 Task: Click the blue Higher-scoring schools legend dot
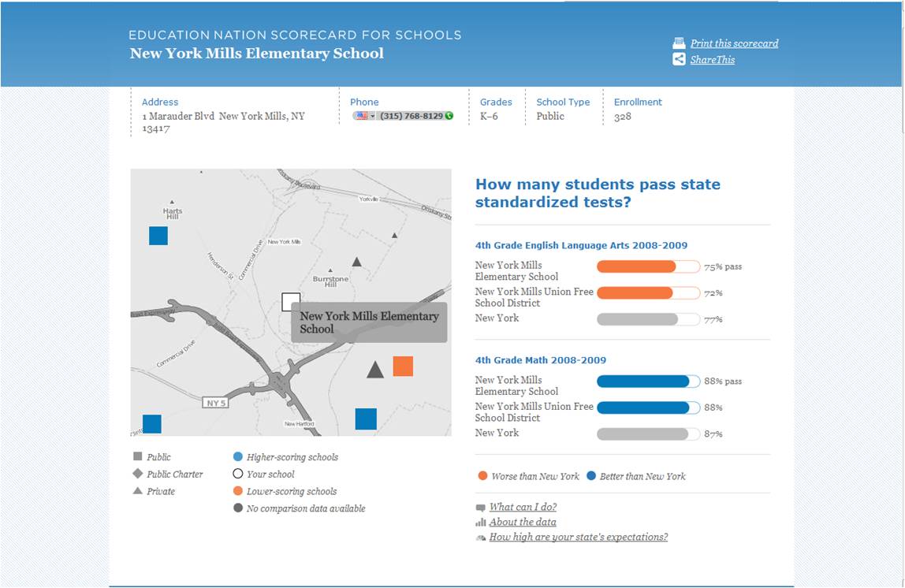click(238, 456)
